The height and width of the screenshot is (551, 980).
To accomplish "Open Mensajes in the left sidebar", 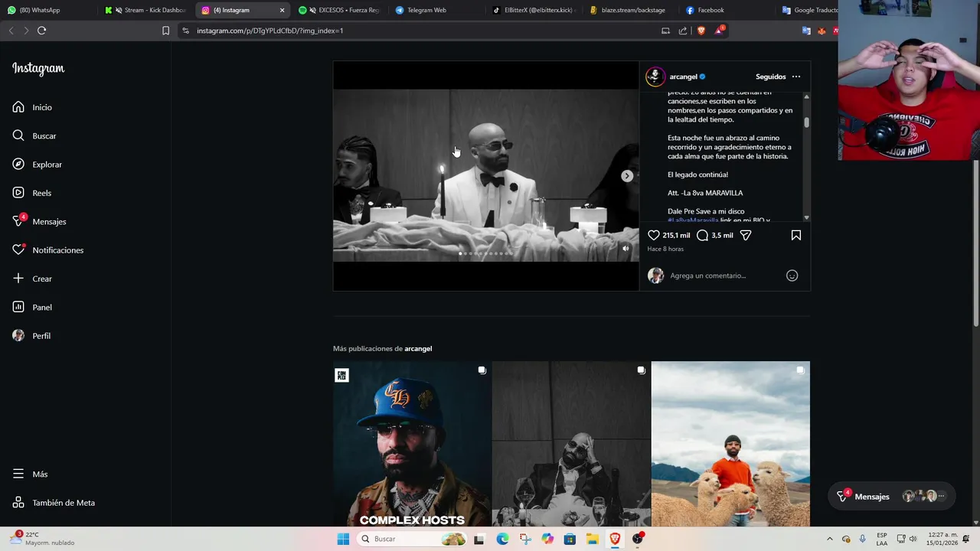I will point(39,221).
